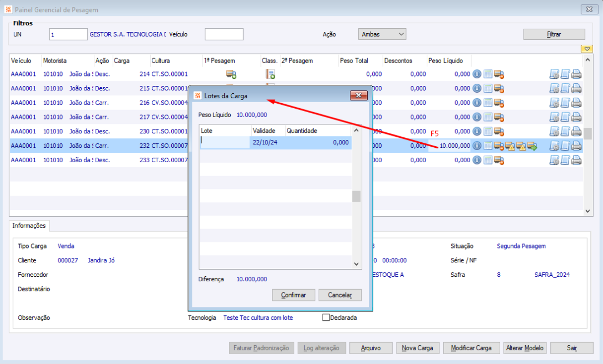Open table grid icon in carga 216 row
This screenshot has height=364, width=603.
pos(488,103)
